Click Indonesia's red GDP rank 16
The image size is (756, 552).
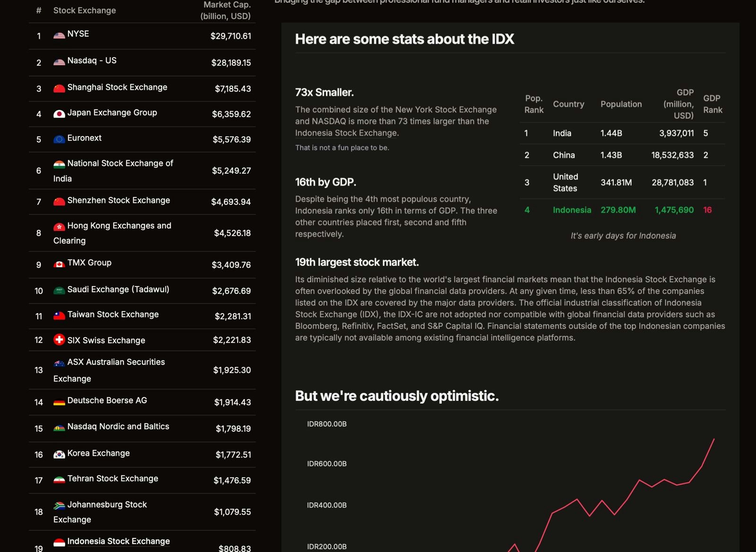(x=707, y=210)
